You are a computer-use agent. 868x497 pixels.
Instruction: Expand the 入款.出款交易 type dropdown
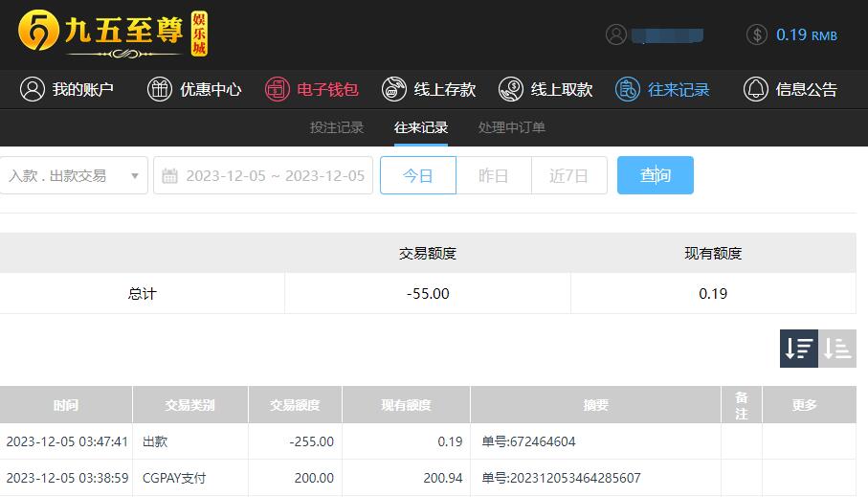(x=74, y=175)
